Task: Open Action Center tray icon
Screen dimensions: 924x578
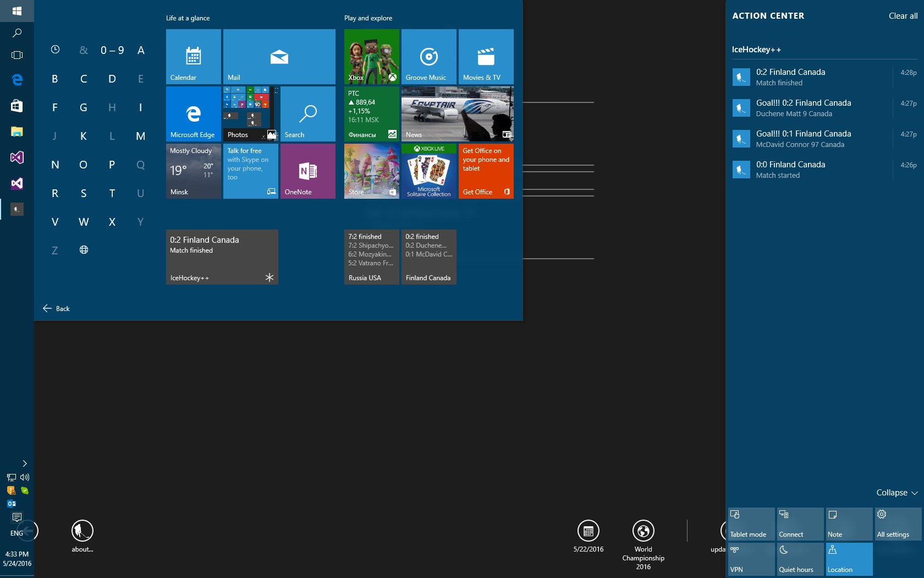Action: point(17,517)
